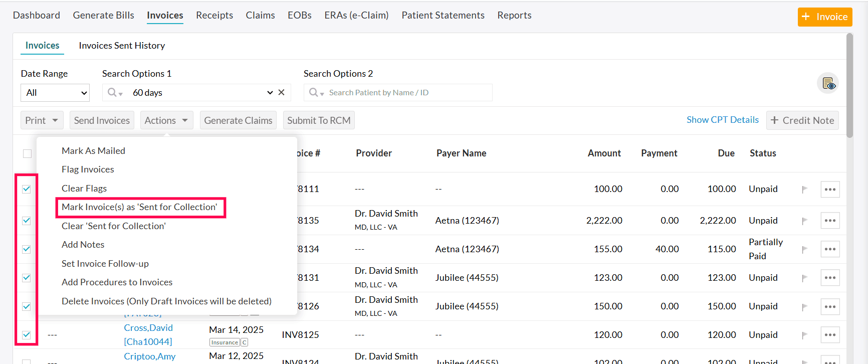Click the Search Patient by Name / ID field
The height and width of the screenshot is (364, 868).
coord(398,93)
